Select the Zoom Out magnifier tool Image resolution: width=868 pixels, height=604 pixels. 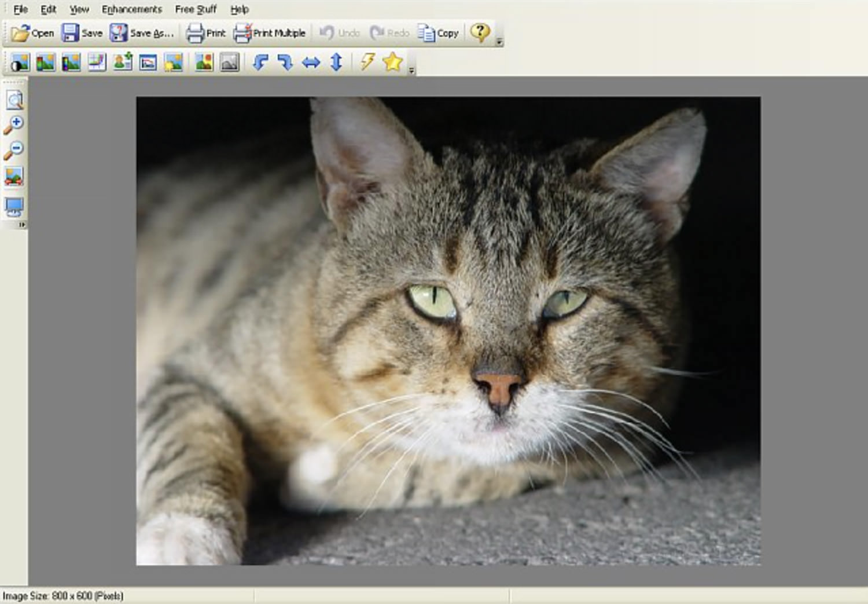tap(15, 148)
